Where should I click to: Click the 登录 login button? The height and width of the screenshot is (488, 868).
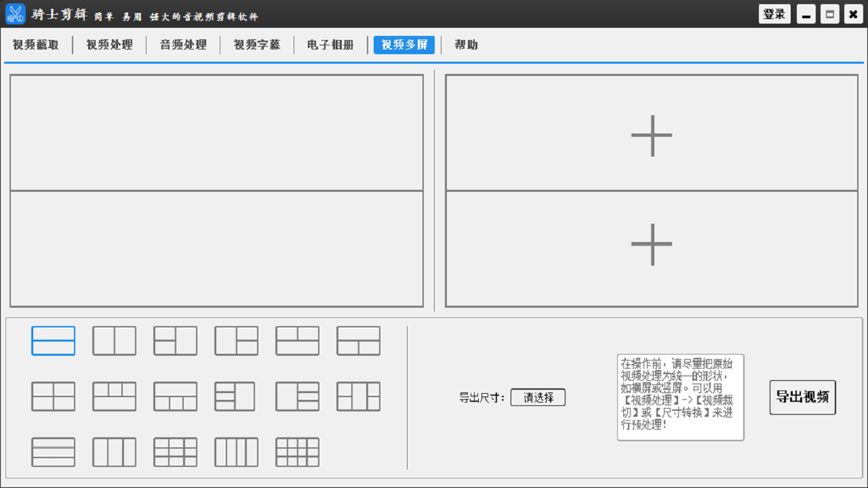click(774, 14)
